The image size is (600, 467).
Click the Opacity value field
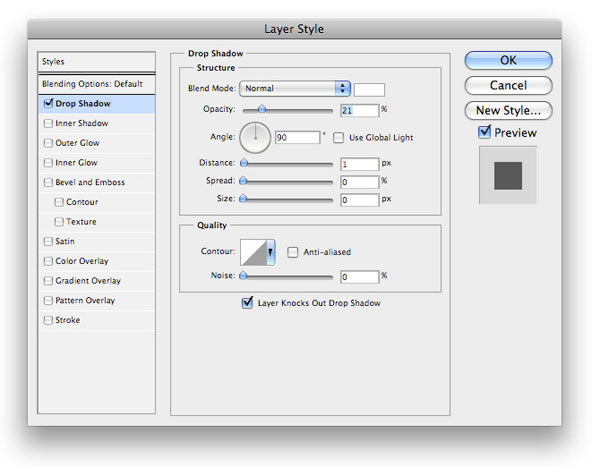click(x=359, y=111)
